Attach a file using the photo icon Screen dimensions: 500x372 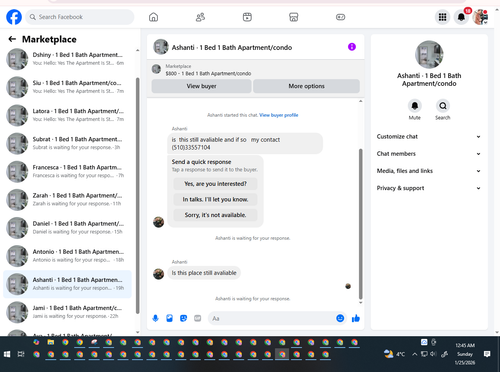coord(169,318)
